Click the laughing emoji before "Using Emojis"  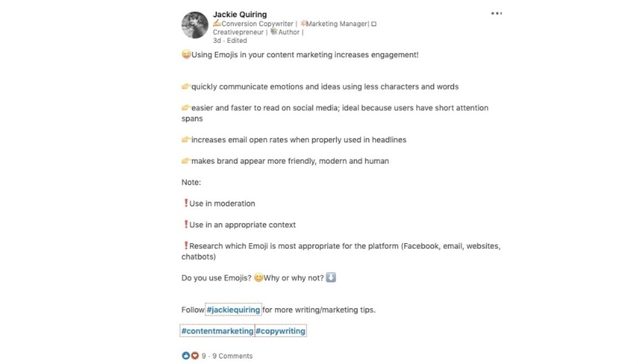[x=186, y=55]
